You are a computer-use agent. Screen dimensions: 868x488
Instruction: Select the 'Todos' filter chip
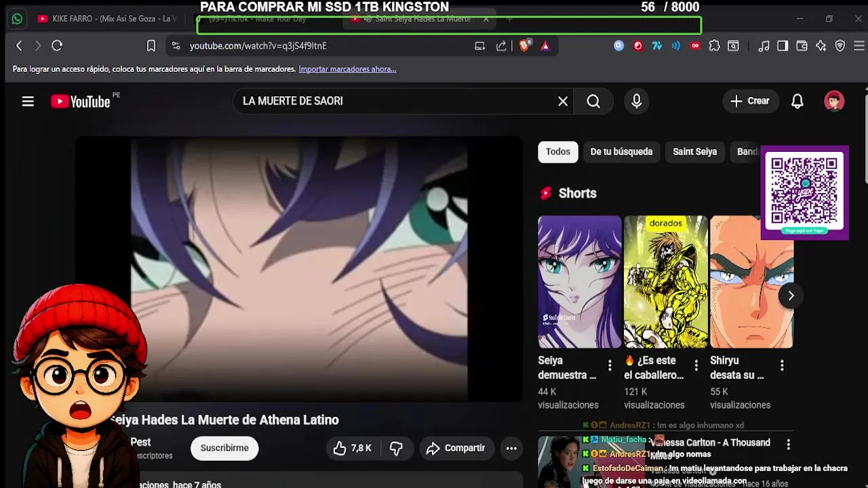558,152
